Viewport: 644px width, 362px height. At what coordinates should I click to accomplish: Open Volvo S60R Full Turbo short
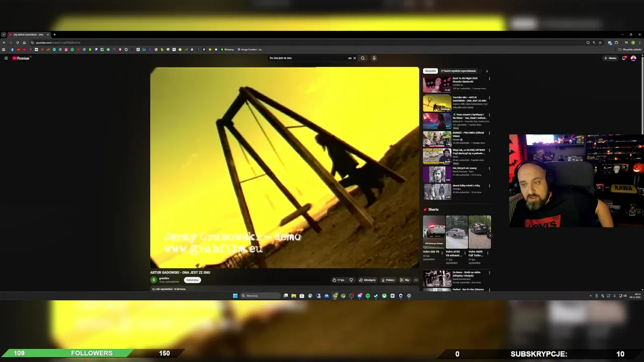pos(479,232)
